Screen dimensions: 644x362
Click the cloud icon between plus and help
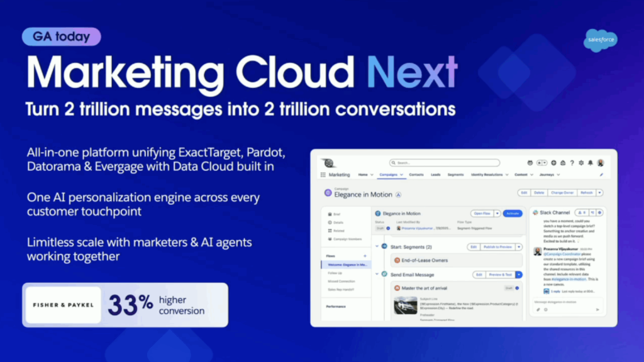coord(563,163)
